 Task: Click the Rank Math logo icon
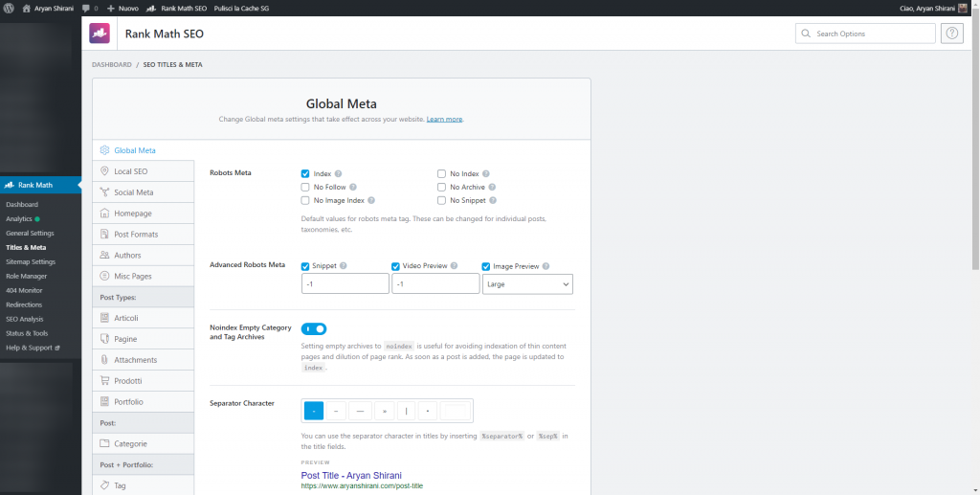(100, 34)
